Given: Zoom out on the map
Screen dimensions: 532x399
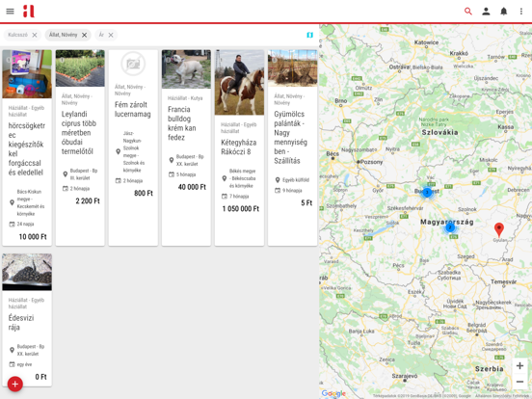Looking at the screenshot, I should coord(519,382).
